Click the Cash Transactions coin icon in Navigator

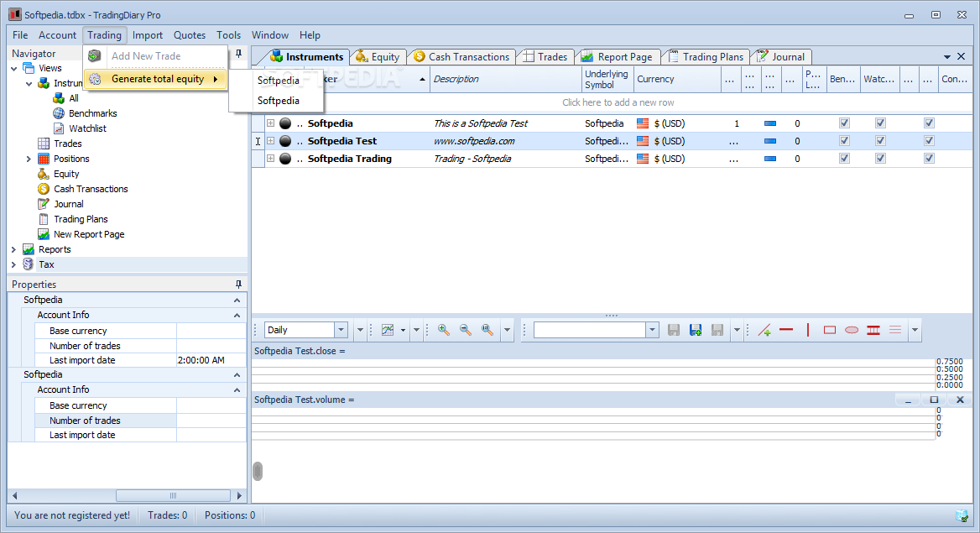coord(44,189)
